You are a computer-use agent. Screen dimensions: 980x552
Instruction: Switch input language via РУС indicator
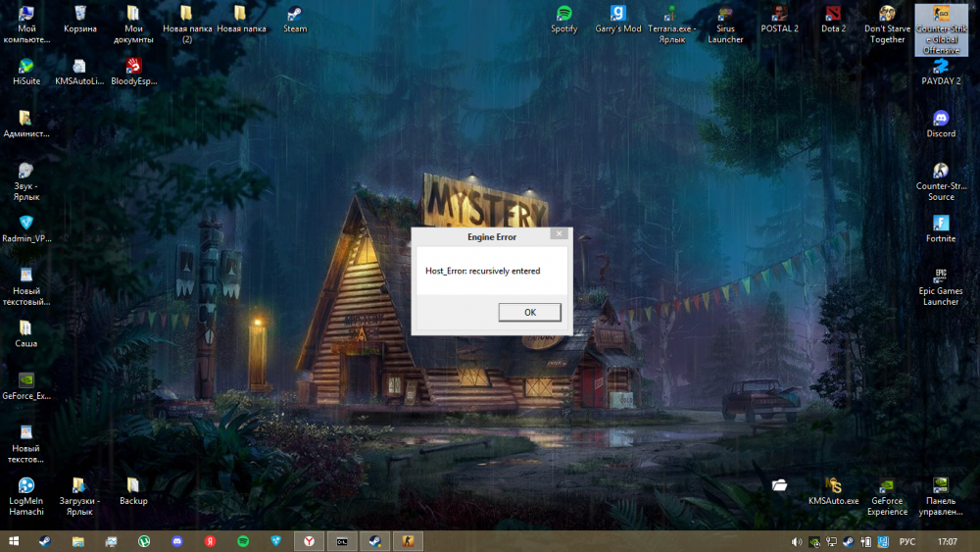[906, 542]
